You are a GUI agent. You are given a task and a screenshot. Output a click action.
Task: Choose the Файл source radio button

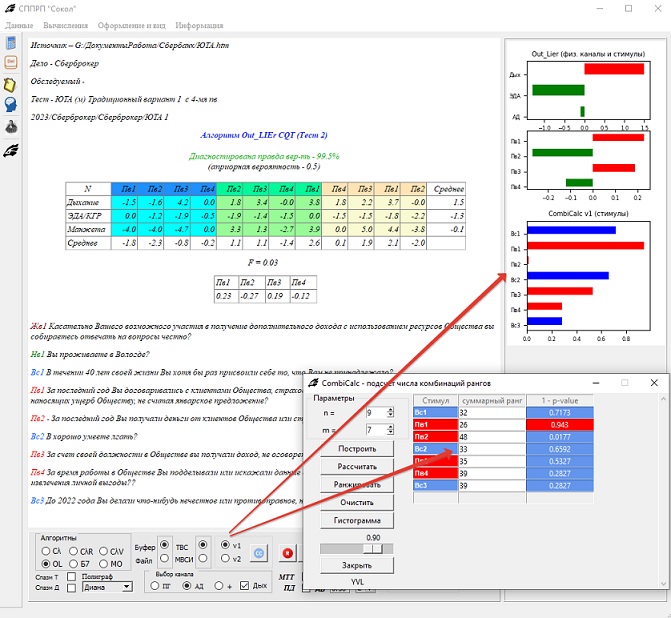pyautogui.click(x=164, y=558)
